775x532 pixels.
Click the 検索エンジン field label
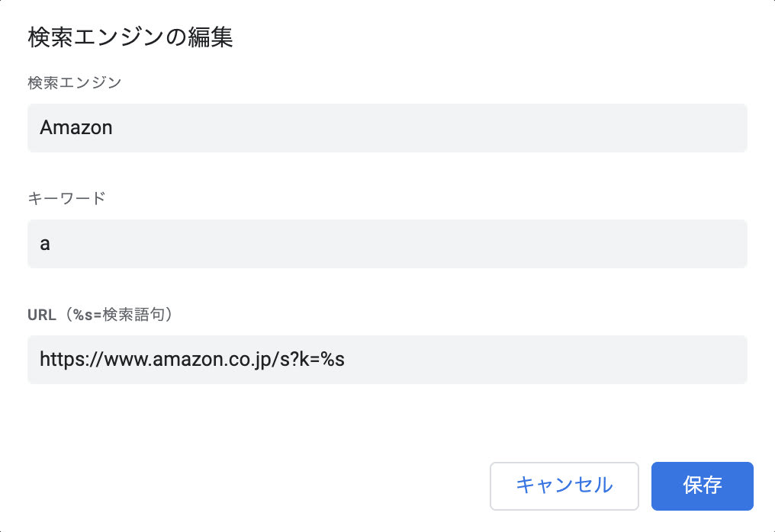[x=74, y=83]
